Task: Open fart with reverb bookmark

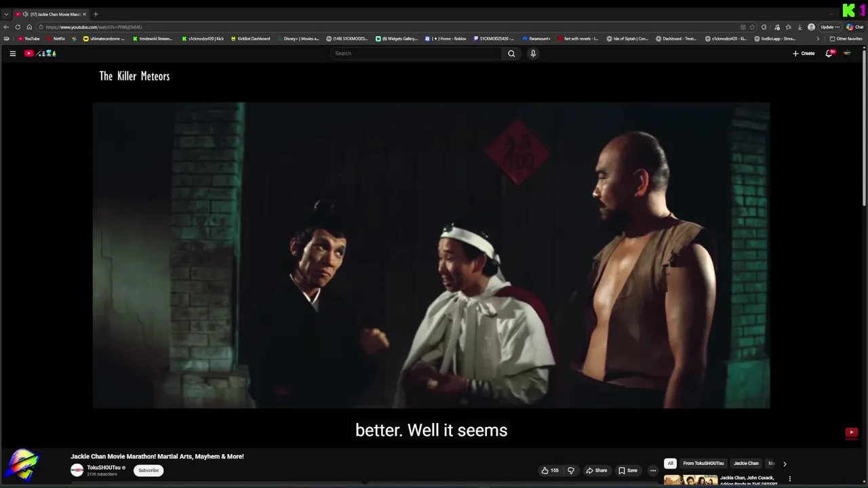Action: 578,39
